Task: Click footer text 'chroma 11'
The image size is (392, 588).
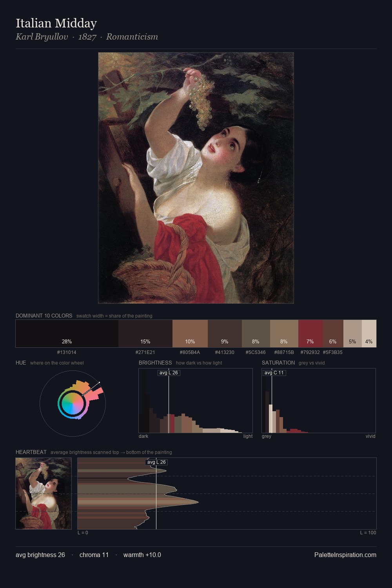Action: point(94,555)
